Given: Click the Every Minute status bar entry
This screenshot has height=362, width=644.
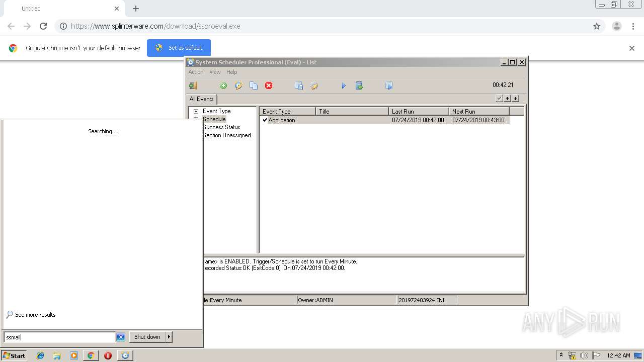Looking at the screenshot, I should 250,300.
